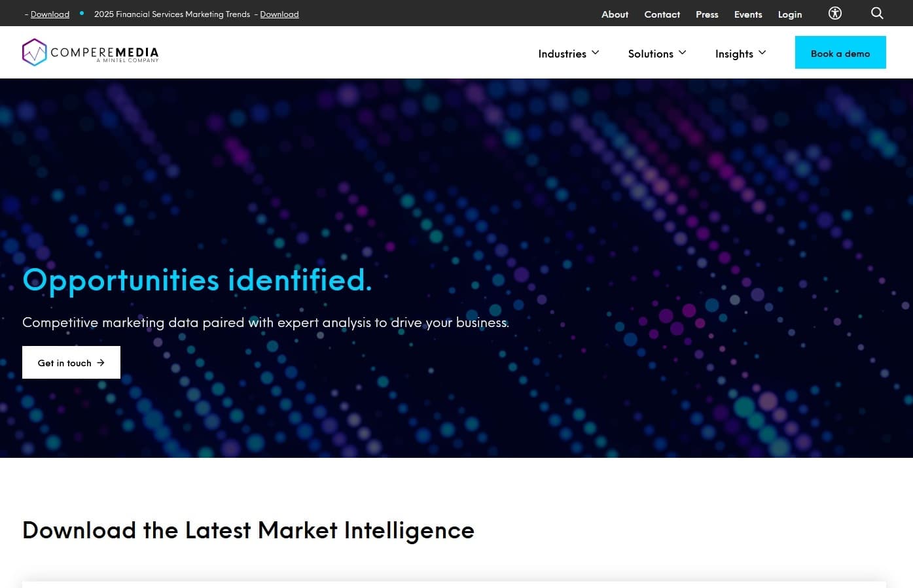Screen dimensions: 913x588
Task: Click the arrow inside the Get in touch button
Action: tap(101, 362)
